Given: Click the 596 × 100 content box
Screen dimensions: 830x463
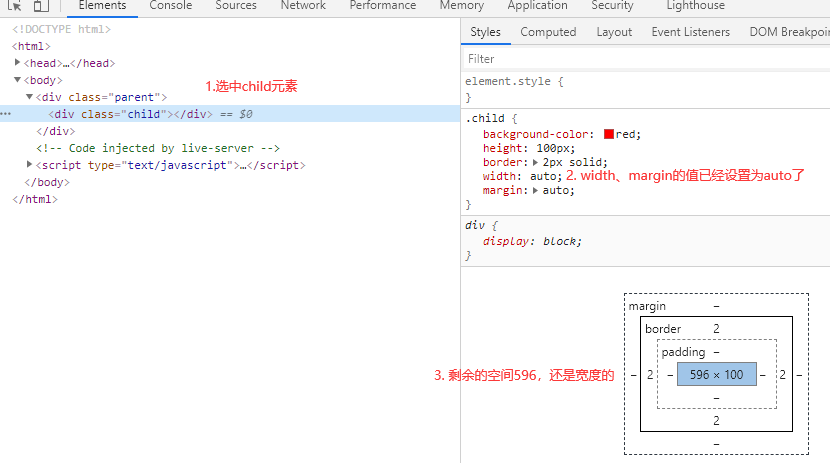Looking at the screenshot, I should pyautogui.click(x=716, y=375).
